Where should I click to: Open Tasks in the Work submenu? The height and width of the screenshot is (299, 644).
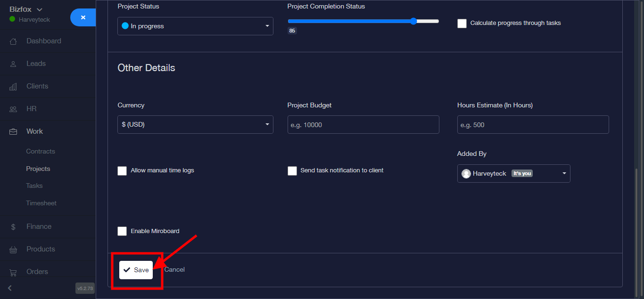[x=34, y=186]
